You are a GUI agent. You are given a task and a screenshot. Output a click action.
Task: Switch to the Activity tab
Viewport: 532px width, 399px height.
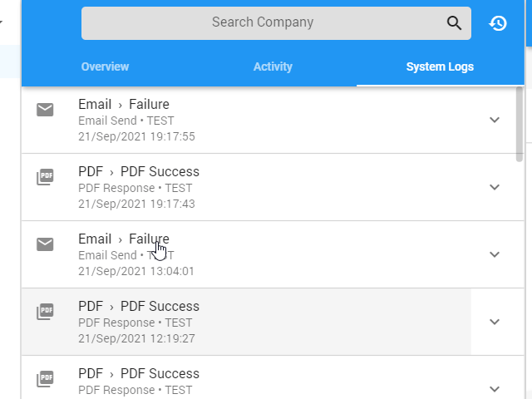(273, 66)
